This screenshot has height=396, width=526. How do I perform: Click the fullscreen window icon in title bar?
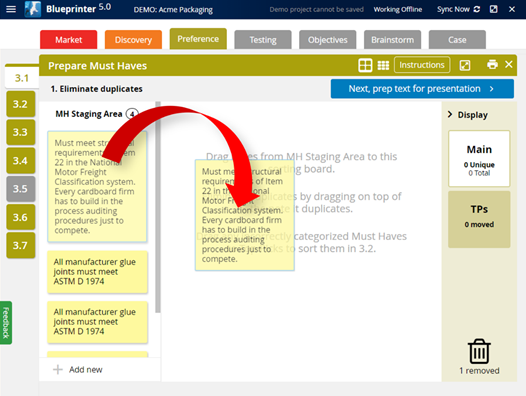(493, 9)
